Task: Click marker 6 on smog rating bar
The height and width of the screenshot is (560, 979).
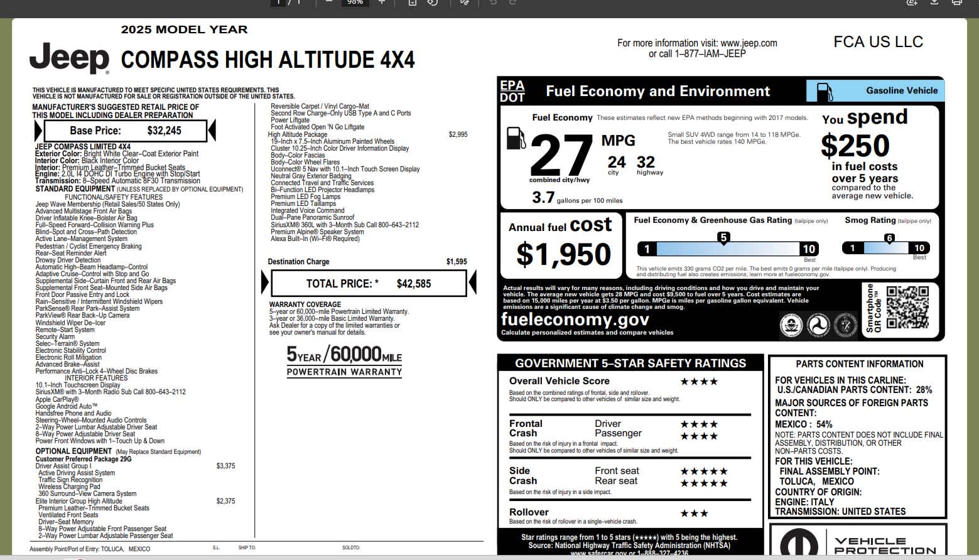Action: [x=889, y=238]
